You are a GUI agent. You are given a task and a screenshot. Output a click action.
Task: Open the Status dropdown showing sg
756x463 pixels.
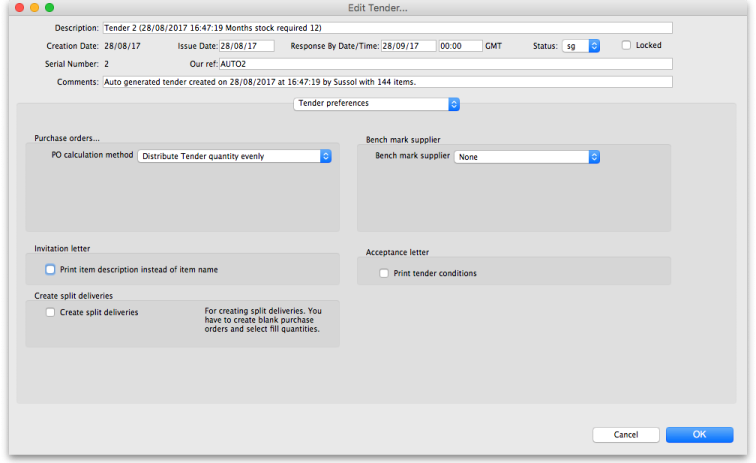click(580, 46)
